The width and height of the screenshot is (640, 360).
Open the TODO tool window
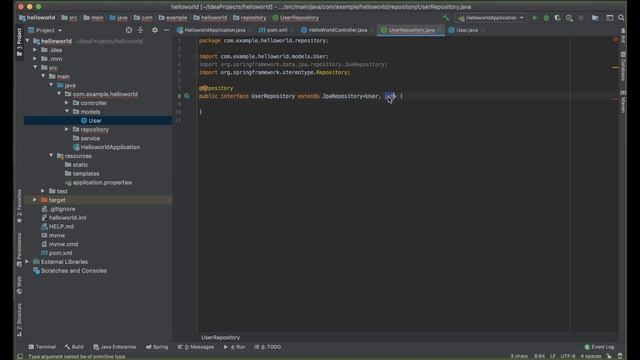pos(268,347)
